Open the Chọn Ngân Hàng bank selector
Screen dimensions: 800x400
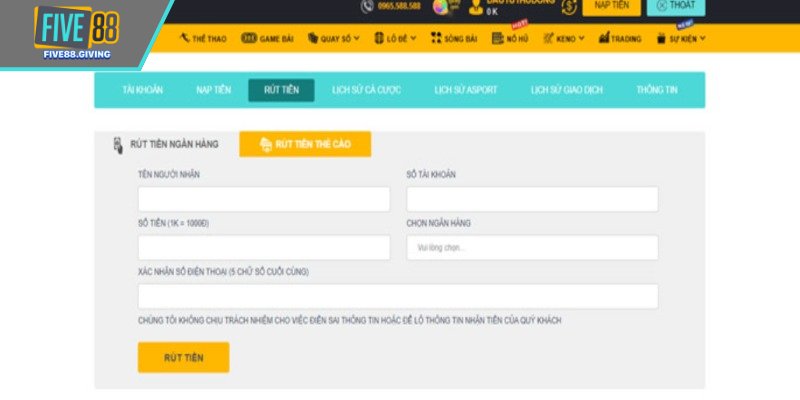[532, 248]
